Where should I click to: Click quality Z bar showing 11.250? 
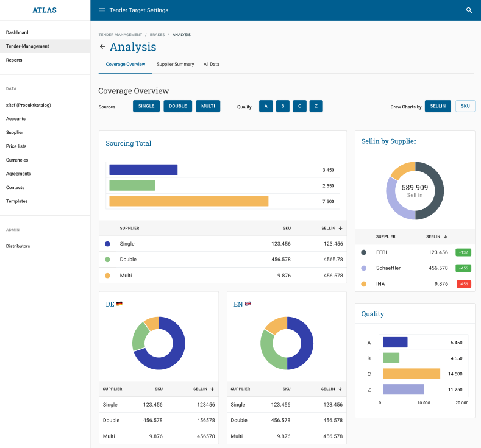tap(404, 389)
